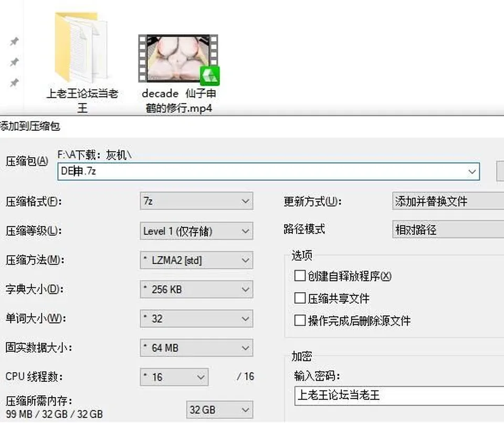Click the 压缩格式(F): label
This screenshot has width=504, height=423.
coord(34,202)
